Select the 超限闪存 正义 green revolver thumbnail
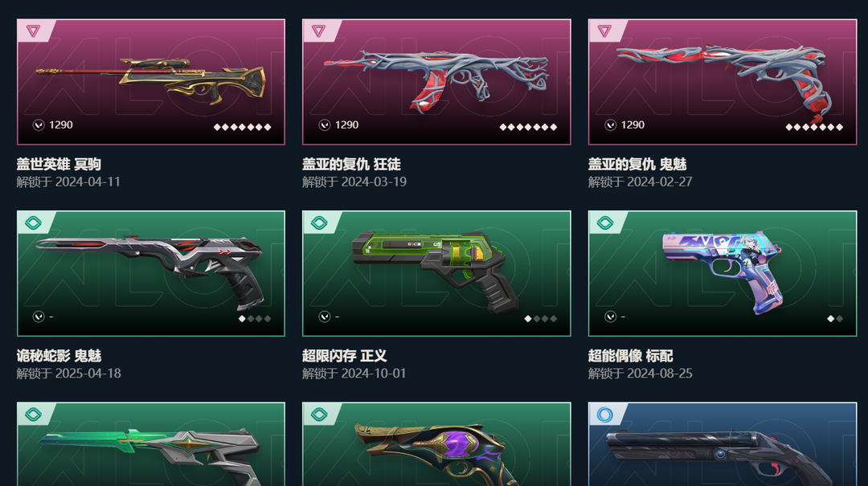Image resolution: width=868 pixels, height=486 pixels. click(x=436, y=273)
